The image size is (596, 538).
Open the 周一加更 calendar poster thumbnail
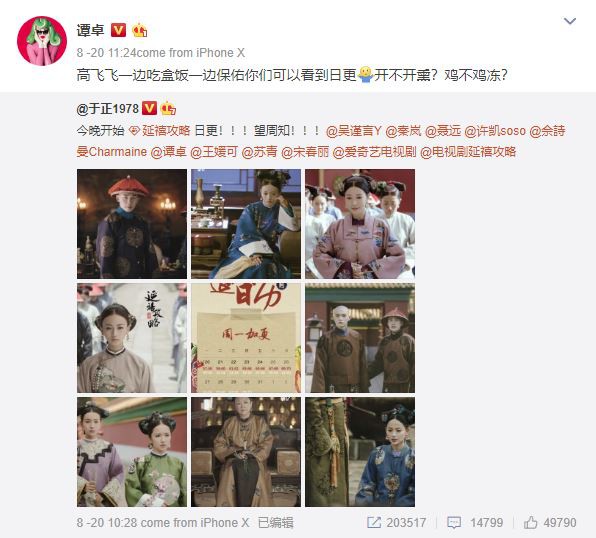246,338
